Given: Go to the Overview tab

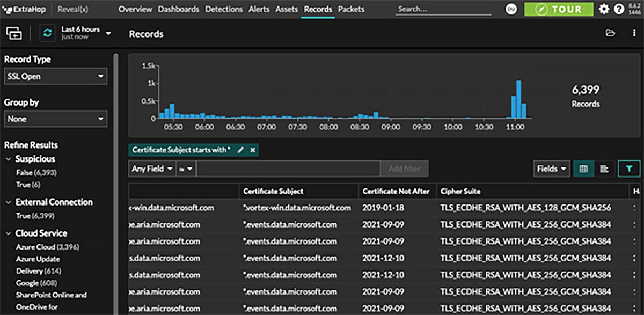Looking at the screenshot, I should [134, 9].
